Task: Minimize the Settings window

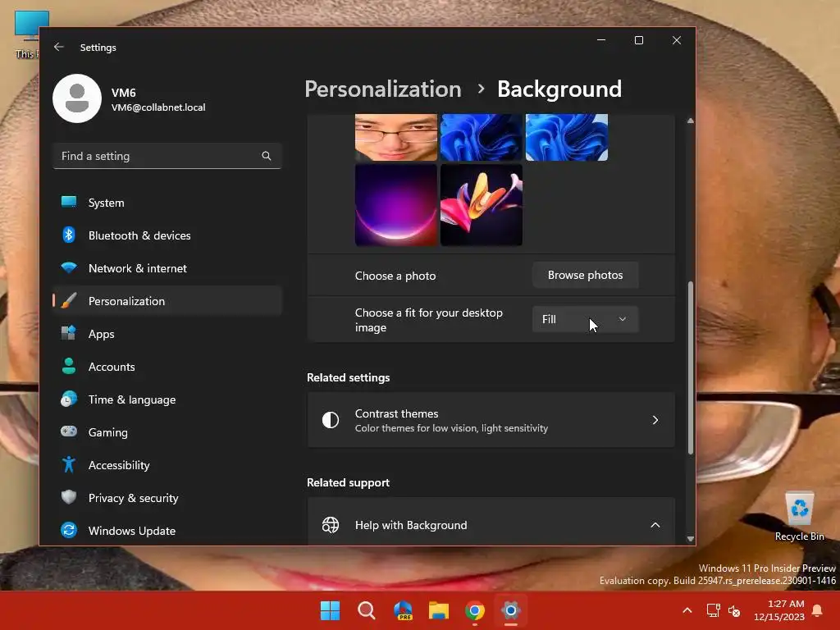Action: click(601, 40)
